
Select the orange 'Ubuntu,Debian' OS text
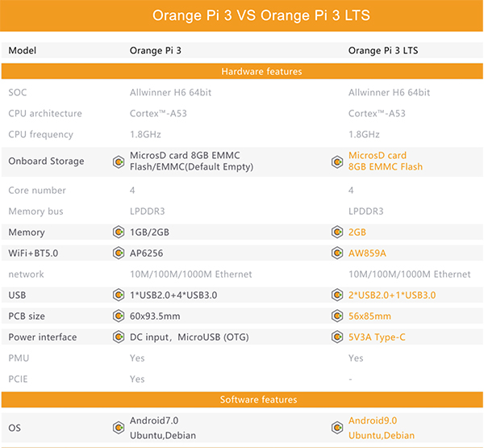click(382, 435)
